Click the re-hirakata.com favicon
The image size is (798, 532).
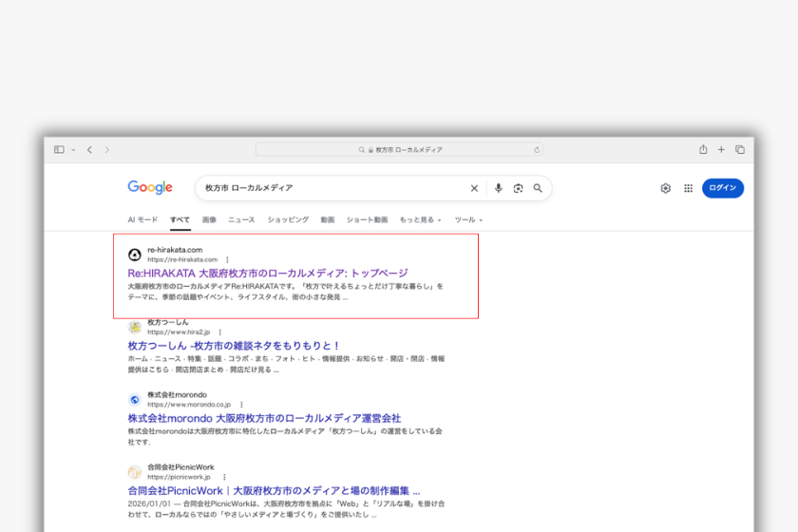[x=134, y=255]
